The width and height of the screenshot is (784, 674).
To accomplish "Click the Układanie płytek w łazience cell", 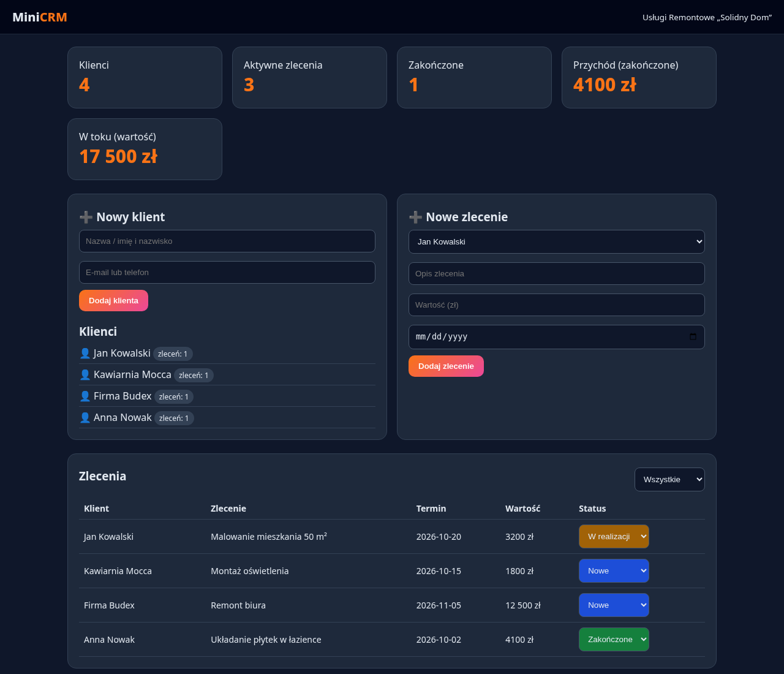I will point(266,640).
